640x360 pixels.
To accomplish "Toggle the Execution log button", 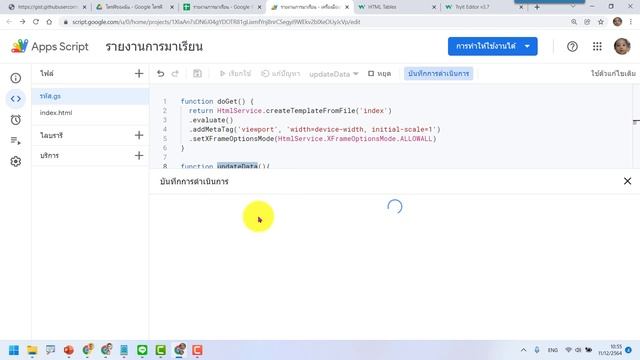I will [438, 73].
